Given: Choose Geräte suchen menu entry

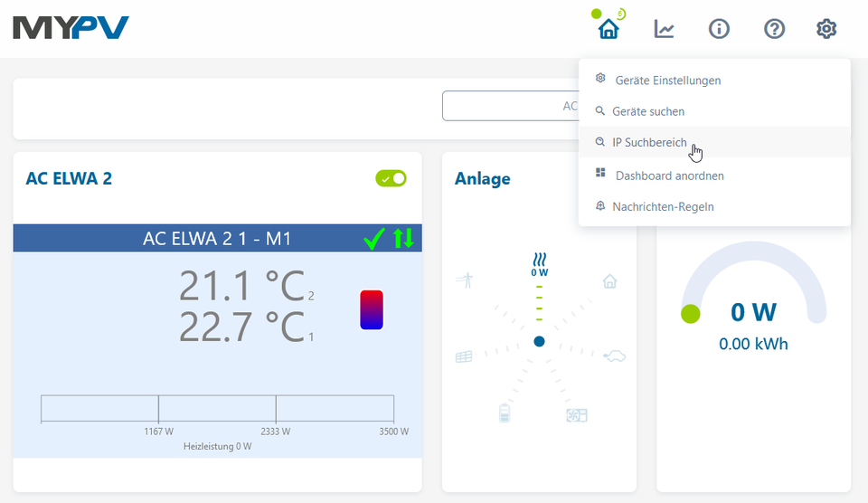Looking at the screenshot, I should tap(647, 111).
